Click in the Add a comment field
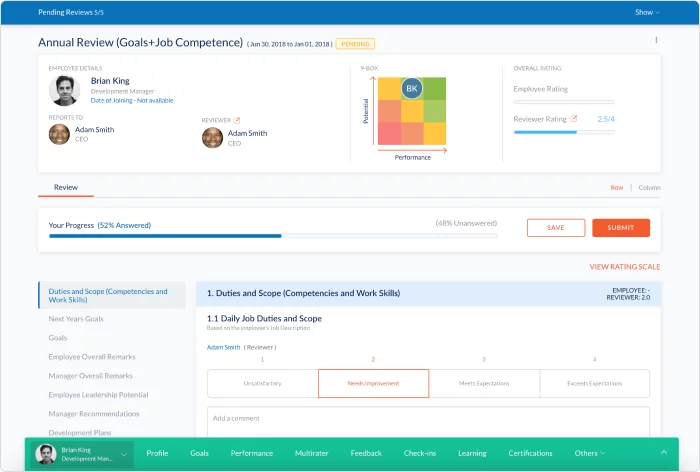Screen dimensions: 700x472 pyautogui.click(x=428, y=422)
